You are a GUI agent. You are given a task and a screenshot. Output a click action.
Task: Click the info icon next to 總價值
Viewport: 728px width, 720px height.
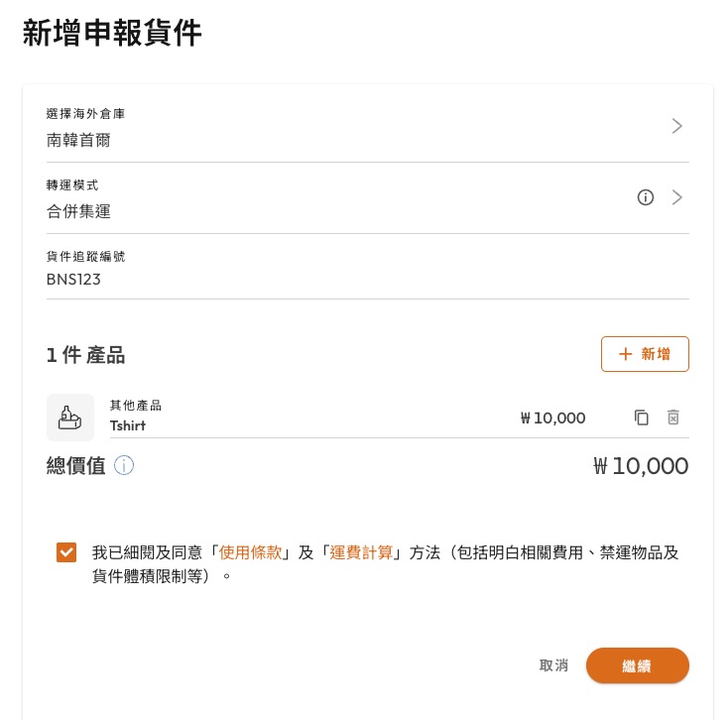coord(124,465)
